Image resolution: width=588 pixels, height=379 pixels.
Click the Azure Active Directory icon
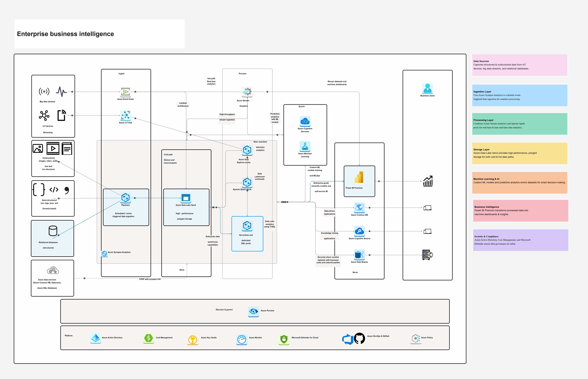96,338
